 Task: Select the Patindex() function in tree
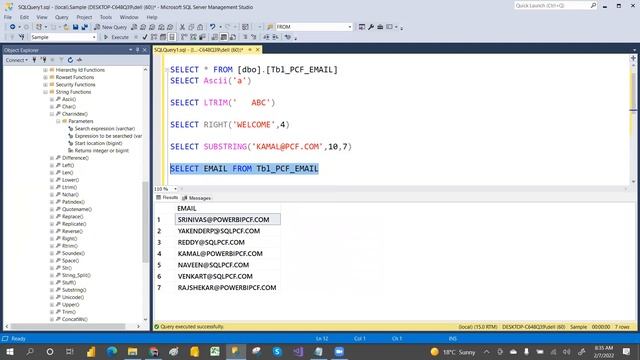73,202
